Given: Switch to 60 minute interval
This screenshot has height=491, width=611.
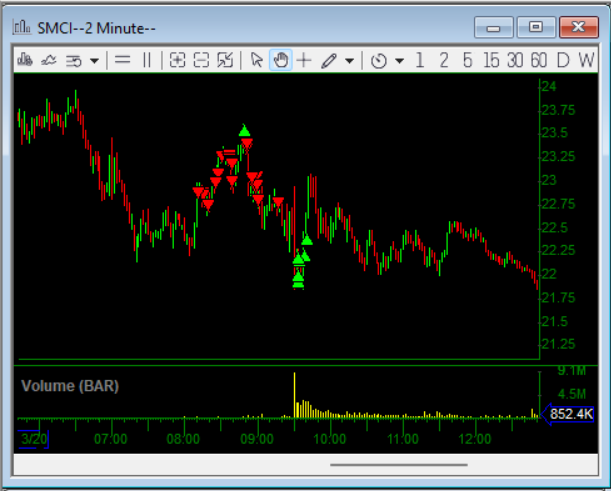Looking at the screenshot, I should (539, 60).
